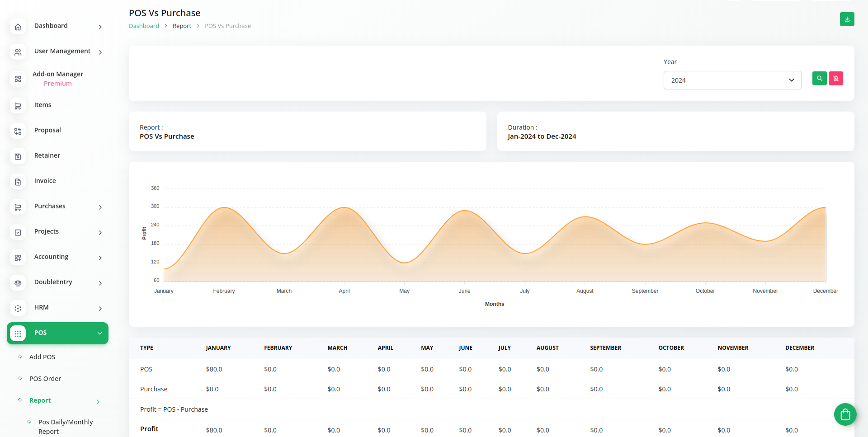Click the Report breadcrumb link
Image resolution: width=868 pixels, height=437 pixels.
[x=182, y=26]
